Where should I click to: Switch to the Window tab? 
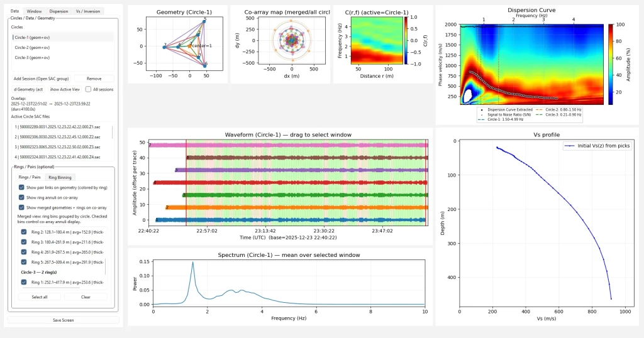[x=35, y=11]
